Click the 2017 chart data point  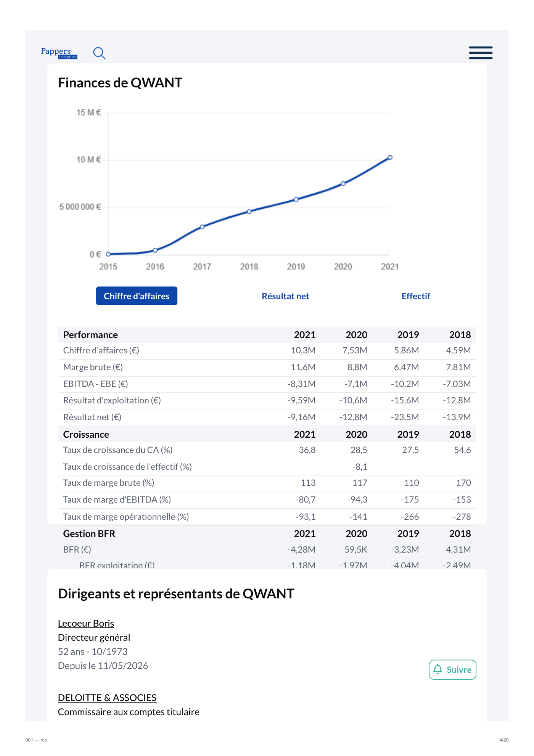(202, 227)
